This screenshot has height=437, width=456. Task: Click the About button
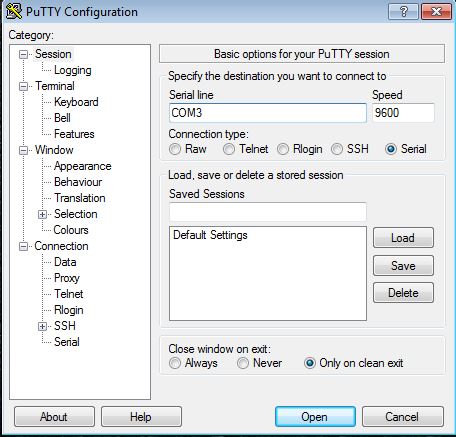click(x=54, y=417)
